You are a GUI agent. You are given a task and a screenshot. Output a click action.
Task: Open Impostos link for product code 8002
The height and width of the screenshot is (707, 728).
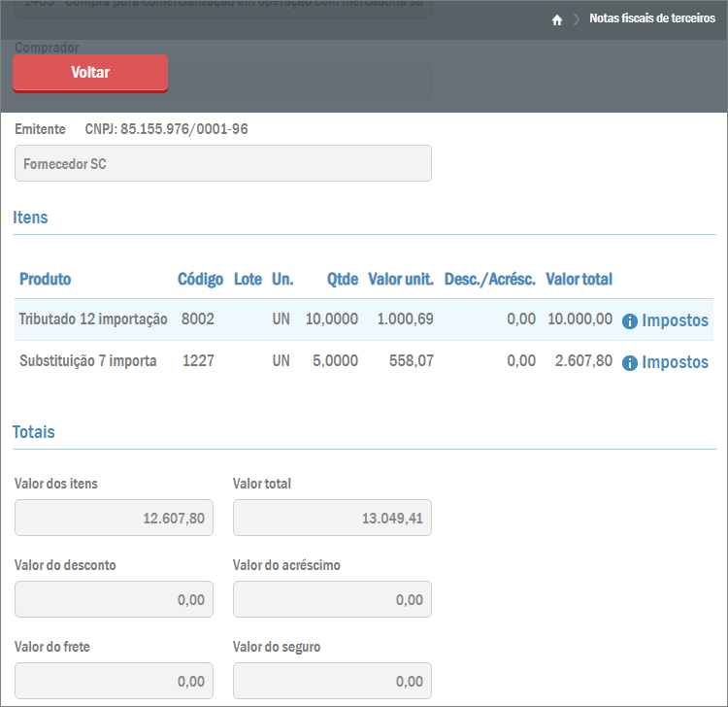tap(675, 320)
